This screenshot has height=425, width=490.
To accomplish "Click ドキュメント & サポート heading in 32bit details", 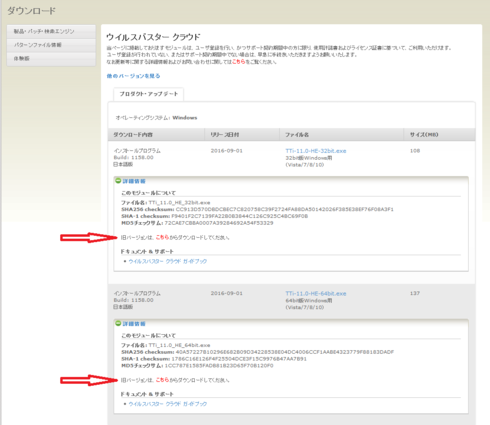I will point(147,251).
